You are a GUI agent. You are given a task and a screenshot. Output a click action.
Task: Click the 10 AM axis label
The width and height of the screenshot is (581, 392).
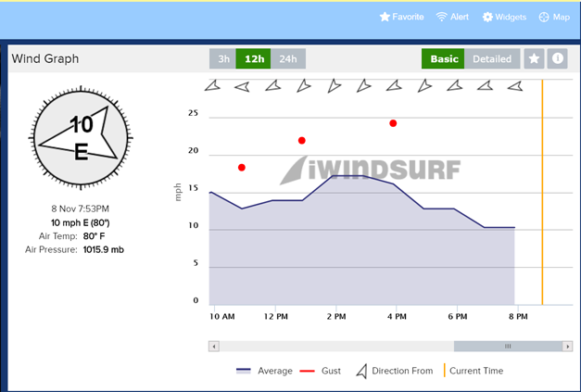click(x=222, y=316)
